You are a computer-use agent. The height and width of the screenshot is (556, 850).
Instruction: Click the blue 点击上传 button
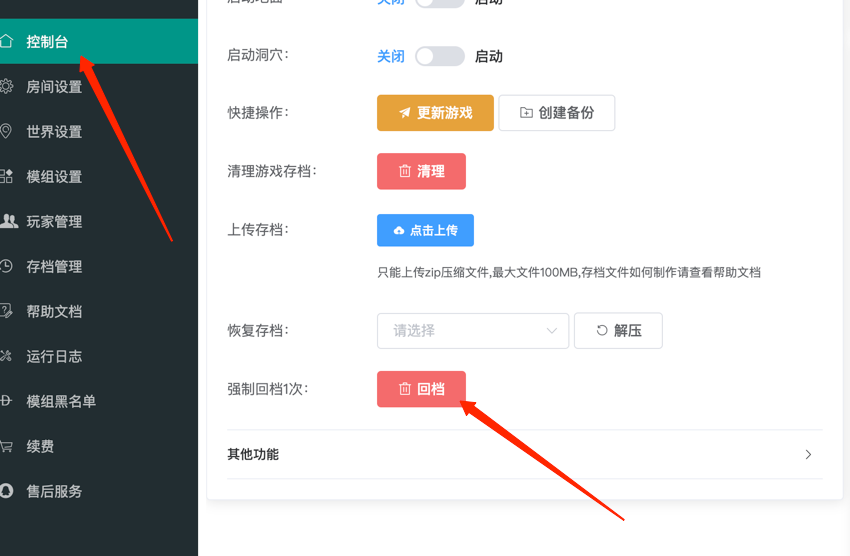pos(425,230)
